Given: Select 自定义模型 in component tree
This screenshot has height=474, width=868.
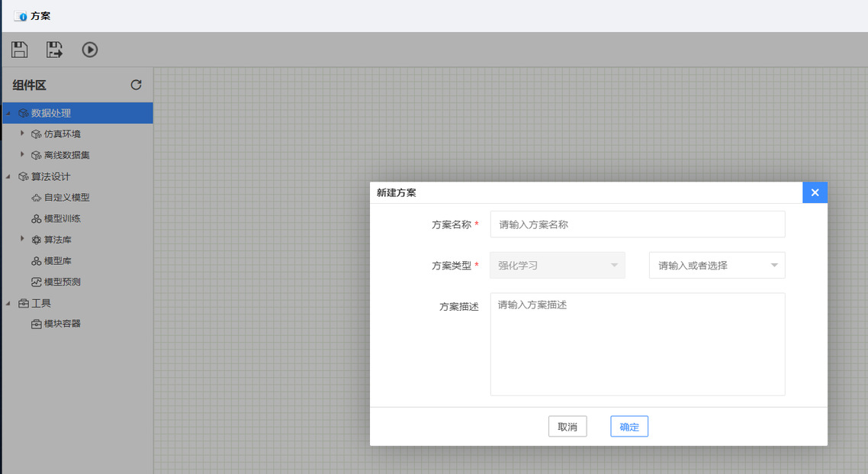Looking at the screenshot, I should pyautogui.click(x=66, y=198).
